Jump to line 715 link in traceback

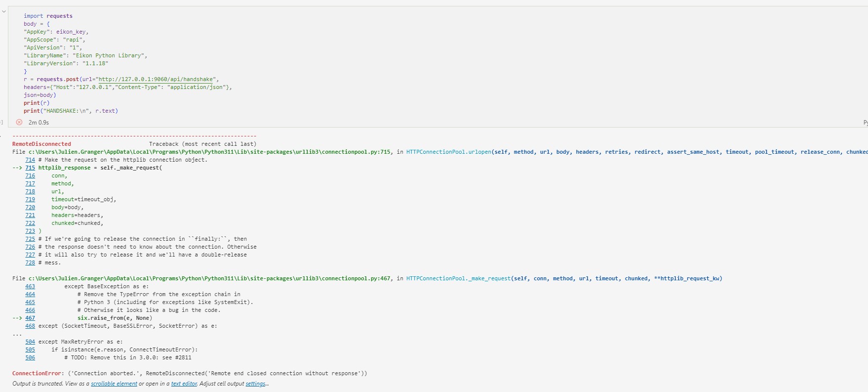click(x=30, y=168)
